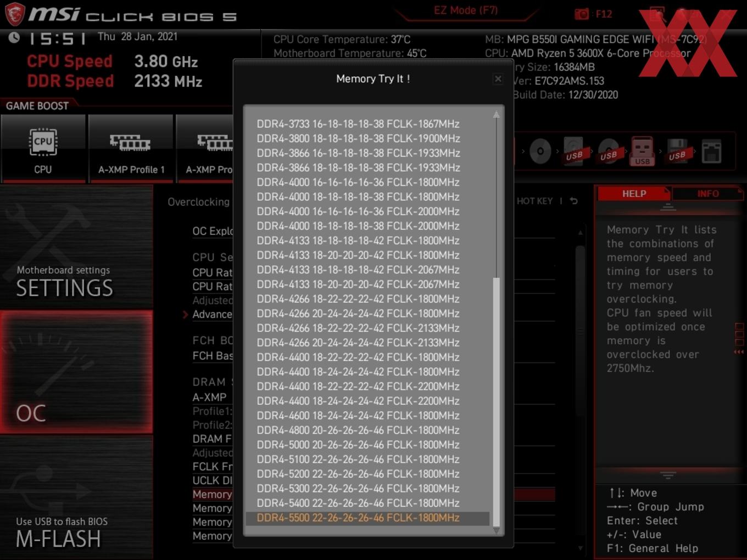The height and width of the screenshot is (560, 747).
Task: Click the GAME BOOST label tab
Action: [37, 106]
